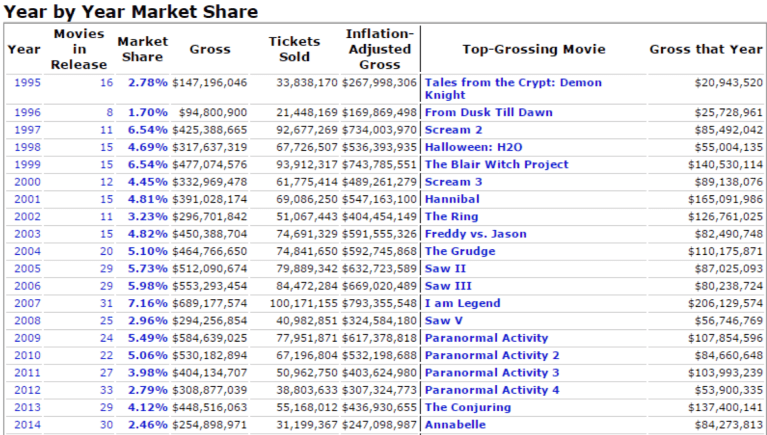Open the 2014 year link

(x=28, y=424)
